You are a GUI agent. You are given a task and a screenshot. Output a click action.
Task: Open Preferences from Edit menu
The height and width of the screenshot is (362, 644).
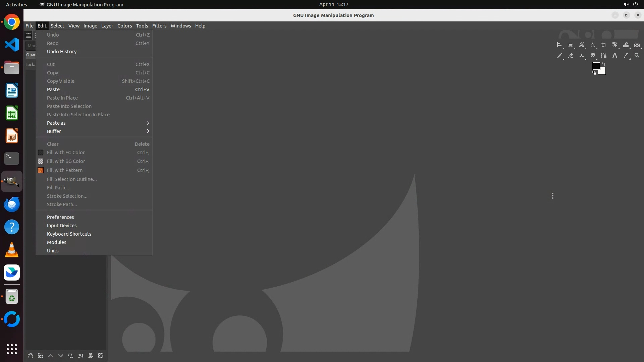click(60, 217)
